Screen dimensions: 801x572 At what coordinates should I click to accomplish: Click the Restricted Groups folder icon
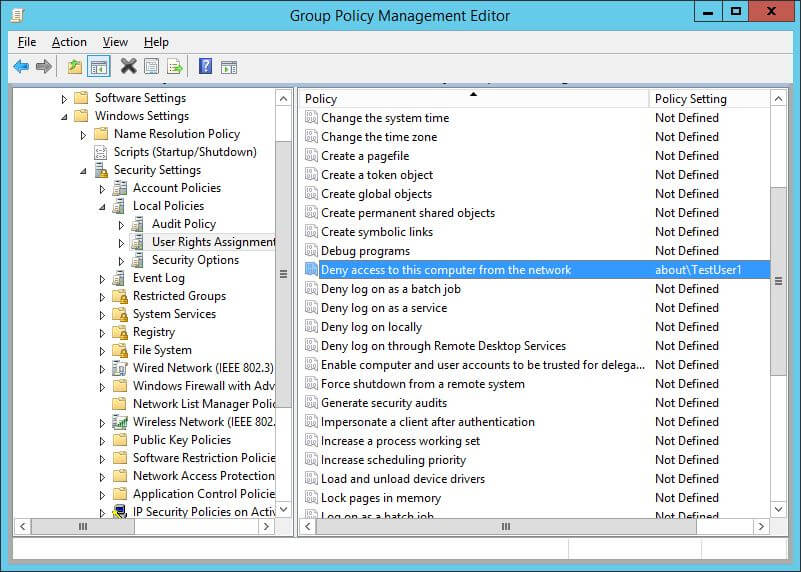pos(120,296)
